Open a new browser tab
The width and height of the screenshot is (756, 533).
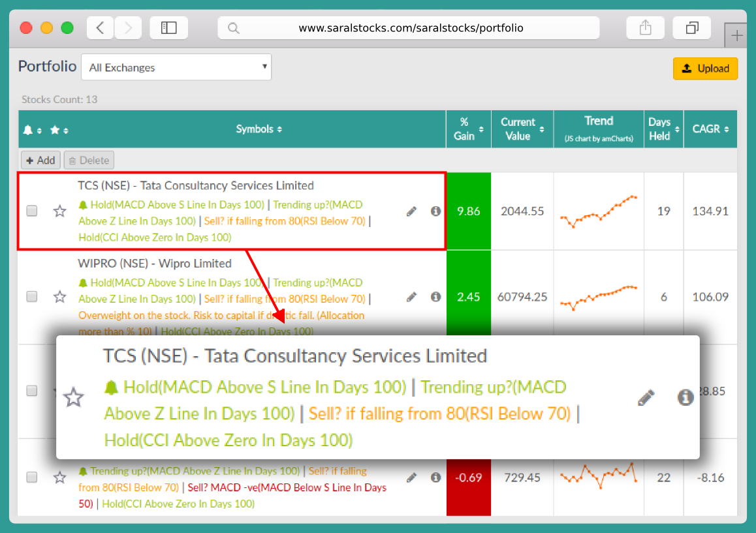coord(736,35)
